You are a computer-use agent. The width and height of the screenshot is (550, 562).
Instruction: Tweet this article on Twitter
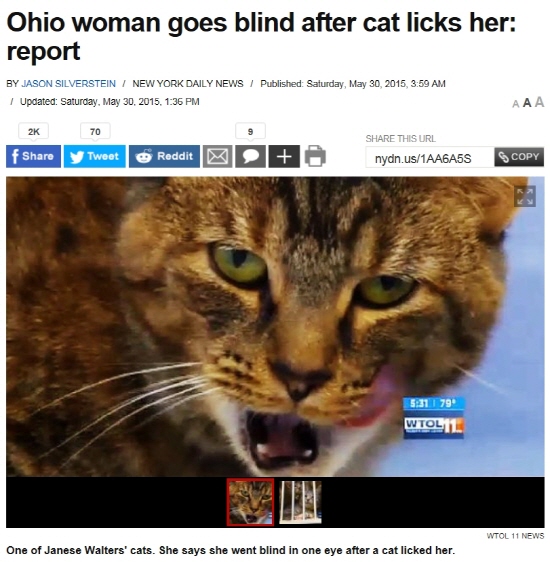95,156
